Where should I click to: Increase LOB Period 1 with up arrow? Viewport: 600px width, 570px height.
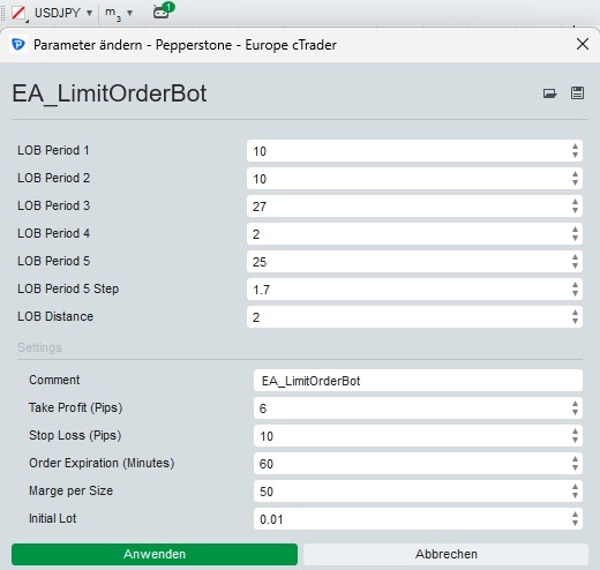(575, 147)
